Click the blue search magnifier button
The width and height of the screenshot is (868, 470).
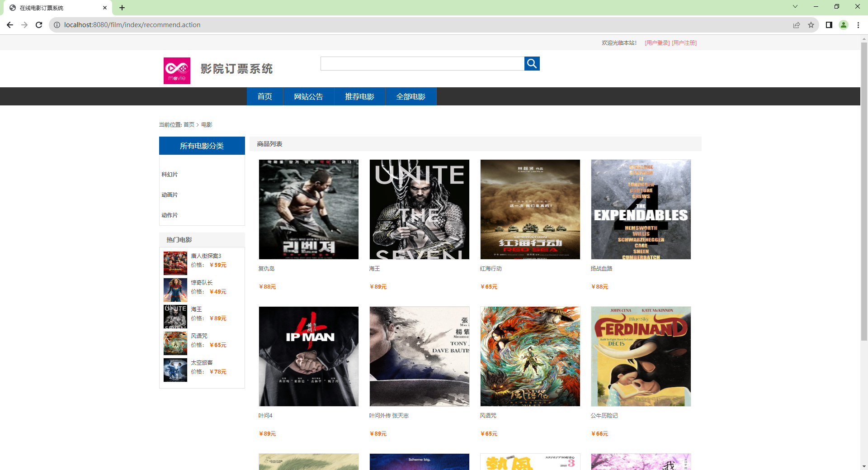tap(532, 64)
